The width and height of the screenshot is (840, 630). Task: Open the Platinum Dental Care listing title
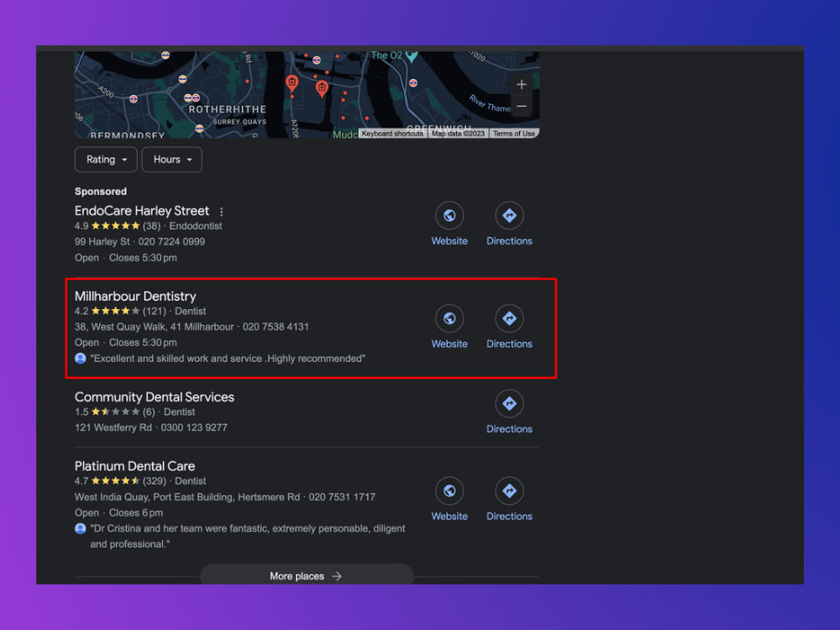pos(134,466)
